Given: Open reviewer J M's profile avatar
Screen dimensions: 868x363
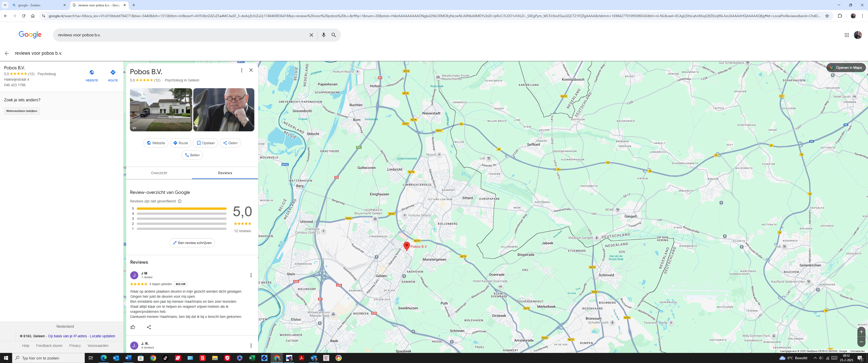Looking at the screenshot, I should tap(134, 276).
